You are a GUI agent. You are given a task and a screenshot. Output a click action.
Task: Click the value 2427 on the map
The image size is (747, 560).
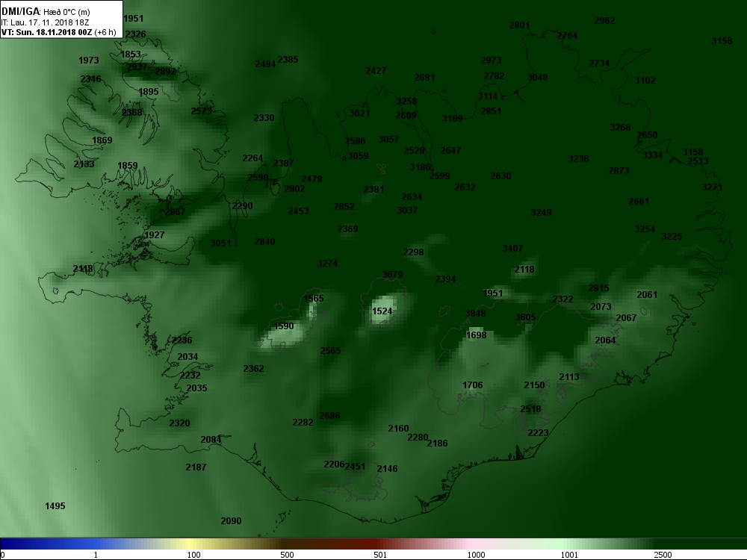coord(376,71)
